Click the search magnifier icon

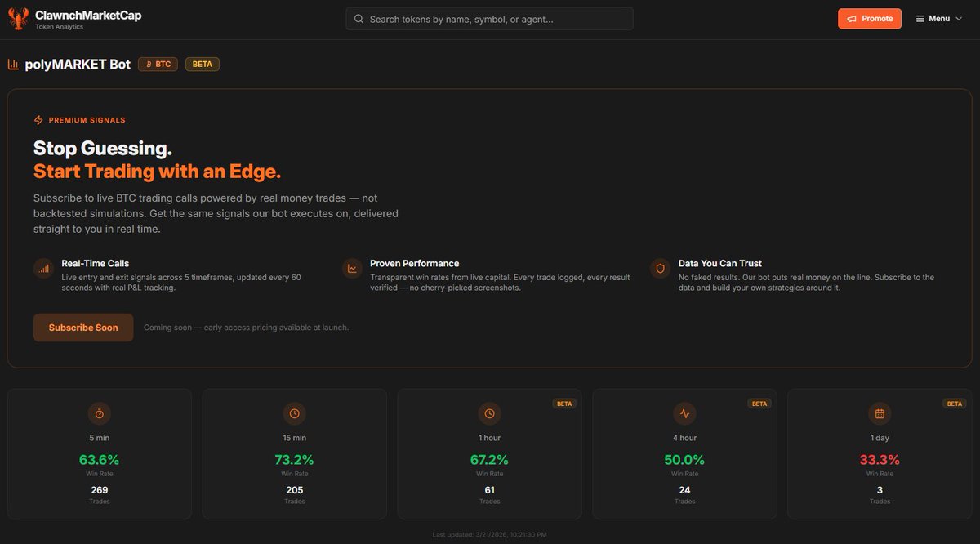pyautogui.click(x=359, y=19)
